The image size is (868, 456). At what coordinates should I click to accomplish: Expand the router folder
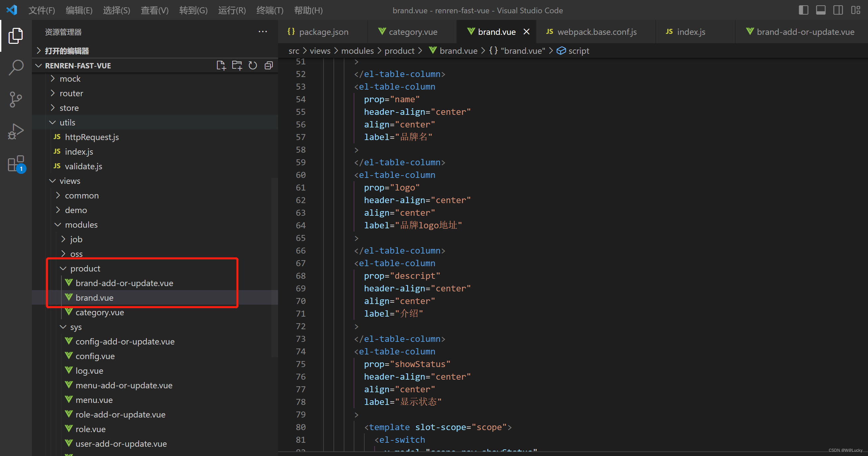coord(71,93)
